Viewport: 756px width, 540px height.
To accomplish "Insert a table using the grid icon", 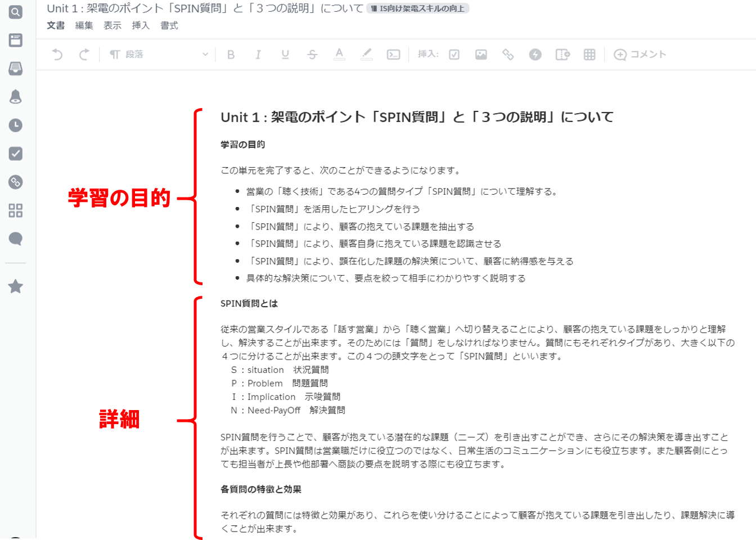I will click(x=589, y=55).
